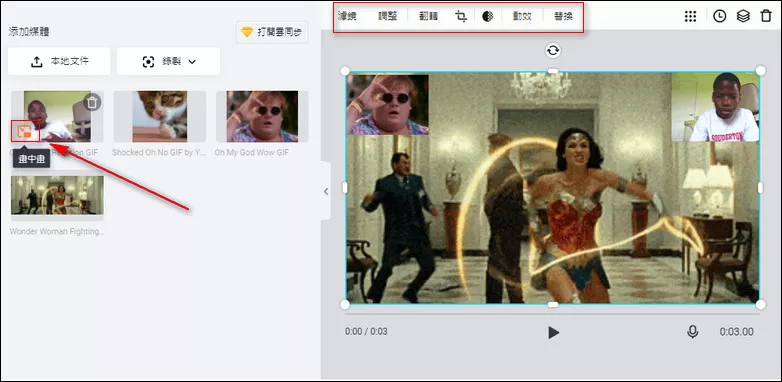Click the top-left corner resize handle
782x382 pixels.
coord(345,71)
